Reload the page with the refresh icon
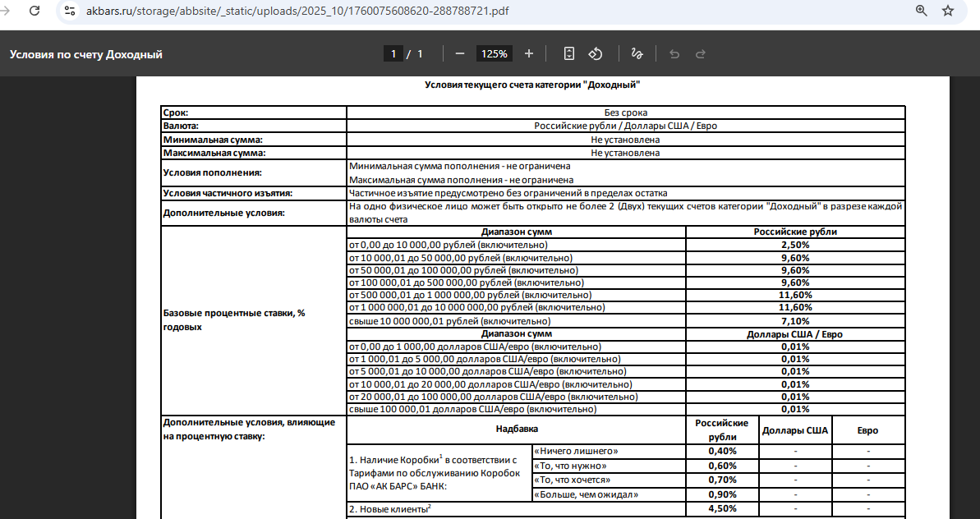The width and height of the screenshot is (980, 519). point(35,11)
